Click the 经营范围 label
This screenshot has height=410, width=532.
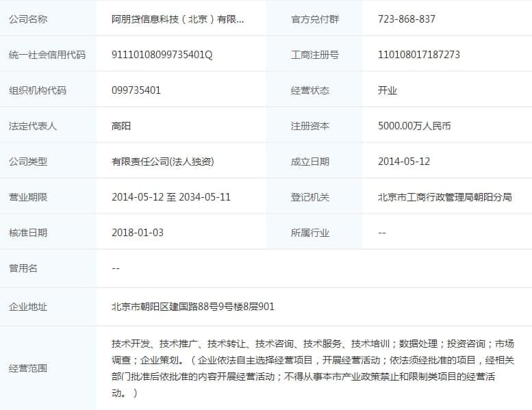(28, 368)
